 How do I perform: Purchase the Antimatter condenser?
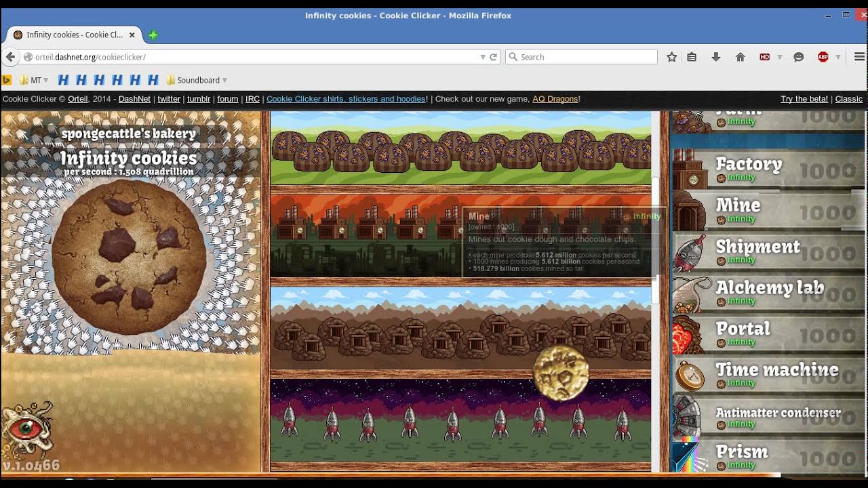pos(768,416)
